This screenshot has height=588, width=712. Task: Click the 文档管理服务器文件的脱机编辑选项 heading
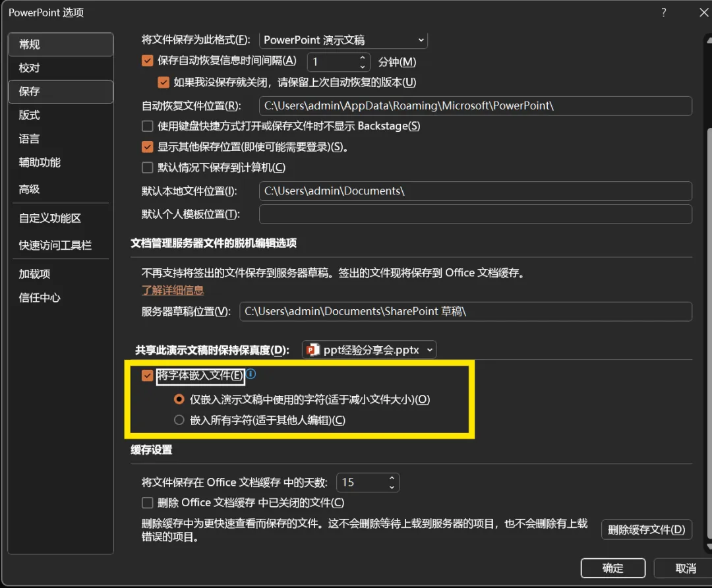pos(214,243)
